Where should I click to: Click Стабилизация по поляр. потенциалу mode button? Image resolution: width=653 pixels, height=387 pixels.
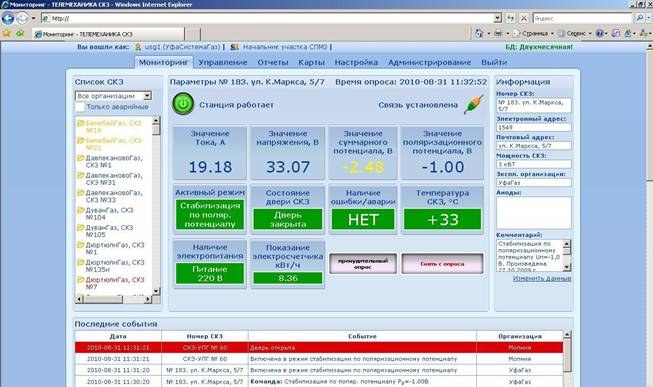click(x=210, y=215)
